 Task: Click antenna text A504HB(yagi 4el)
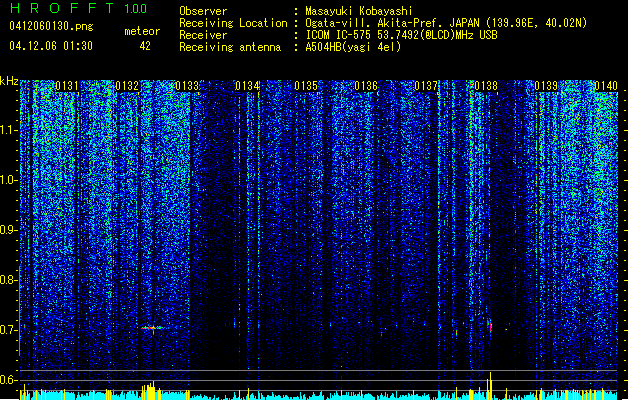click(353, 47)
